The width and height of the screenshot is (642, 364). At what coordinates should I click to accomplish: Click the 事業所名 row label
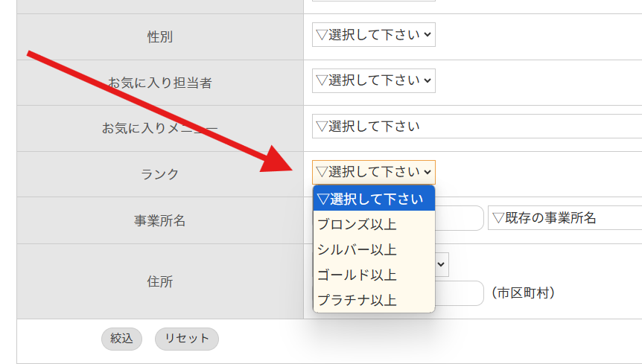[159, 221]
